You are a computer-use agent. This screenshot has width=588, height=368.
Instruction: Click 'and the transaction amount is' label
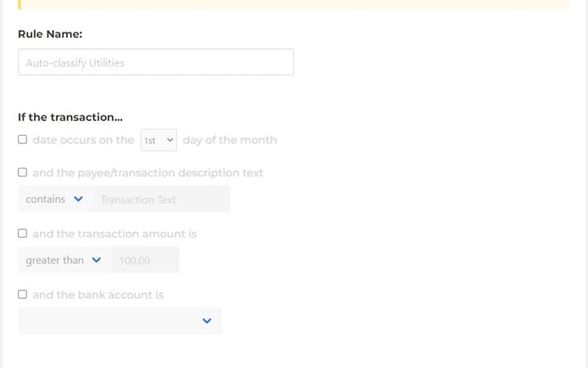click(x=115, y=234)
